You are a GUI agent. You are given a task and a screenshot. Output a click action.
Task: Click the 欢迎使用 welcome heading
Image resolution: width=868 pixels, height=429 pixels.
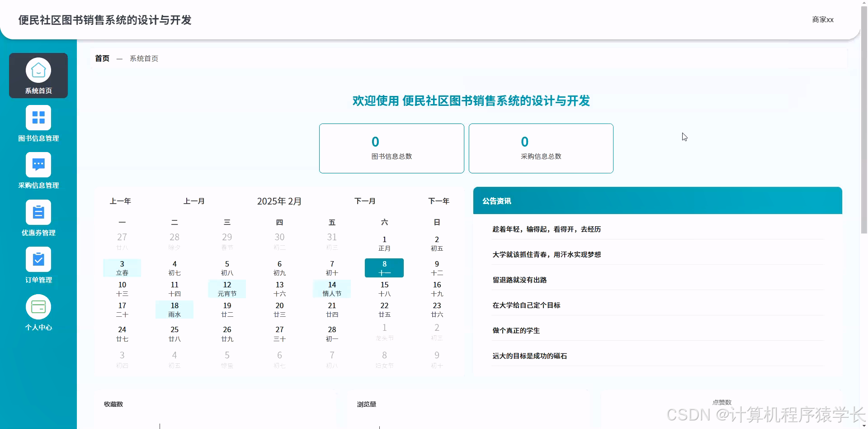click(x=471, y=101)
